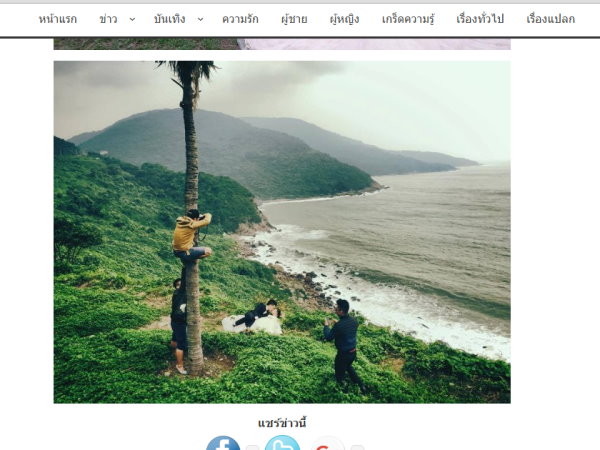Share the article on Facebook
Screen dimensions: 600x450
tap(223, 444)
